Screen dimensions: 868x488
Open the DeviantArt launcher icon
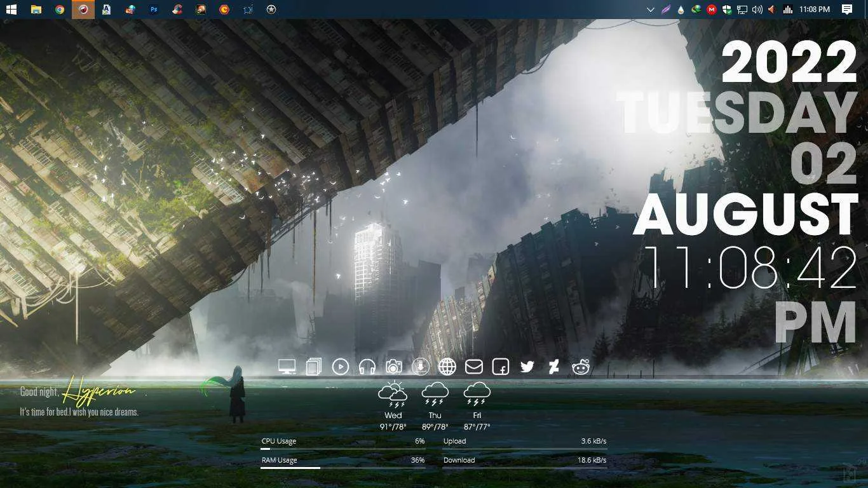pos(554,367)
